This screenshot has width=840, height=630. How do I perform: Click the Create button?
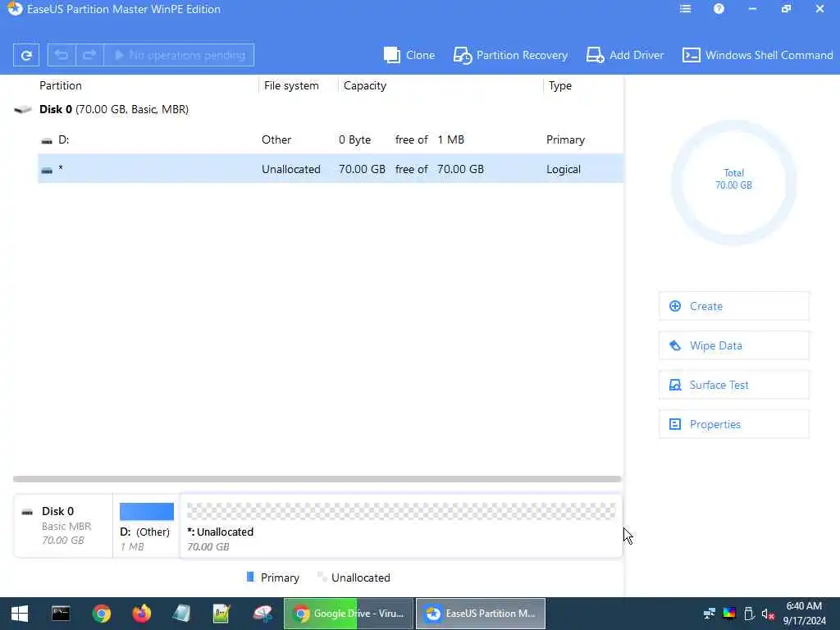coord(733,306)
